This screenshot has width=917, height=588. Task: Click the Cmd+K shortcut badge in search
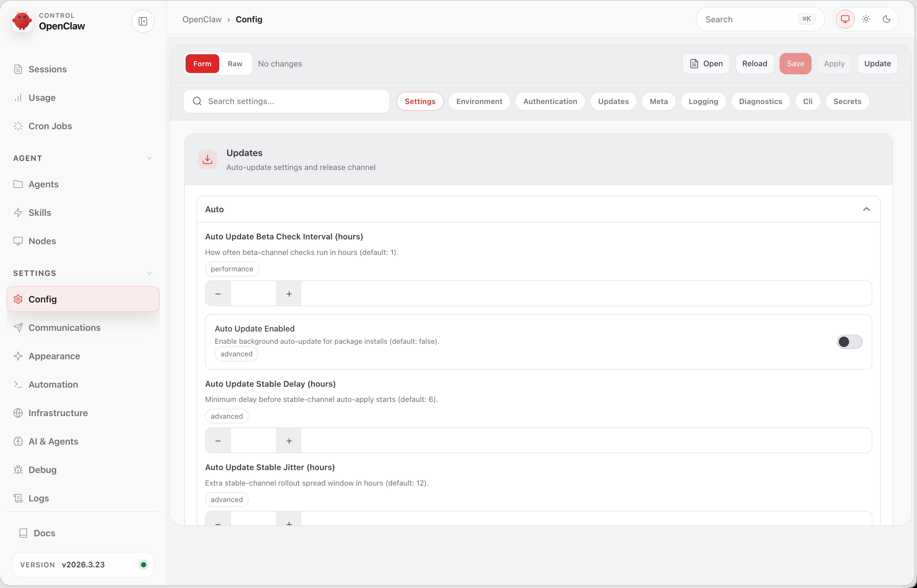806,19
